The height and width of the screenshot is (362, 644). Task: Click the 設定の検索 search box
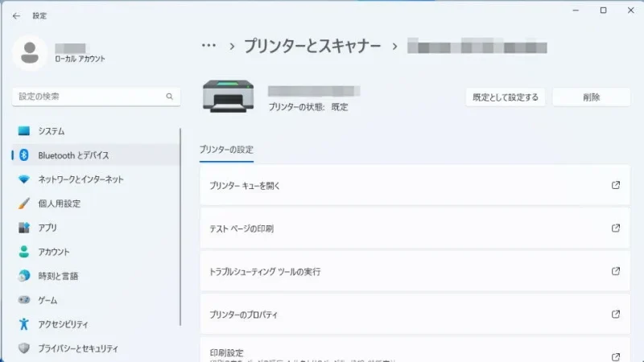95,97
